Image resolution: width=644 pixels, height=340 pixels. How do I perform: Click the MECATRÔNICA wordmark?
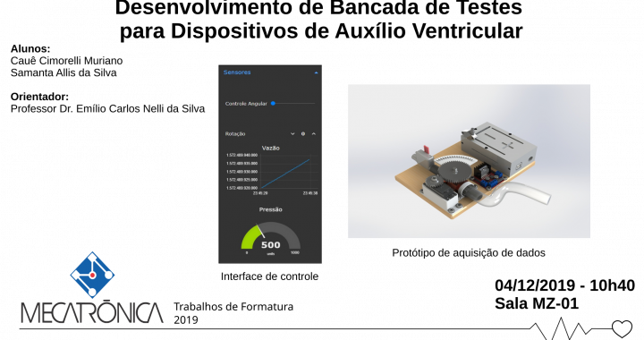(92, 313)
